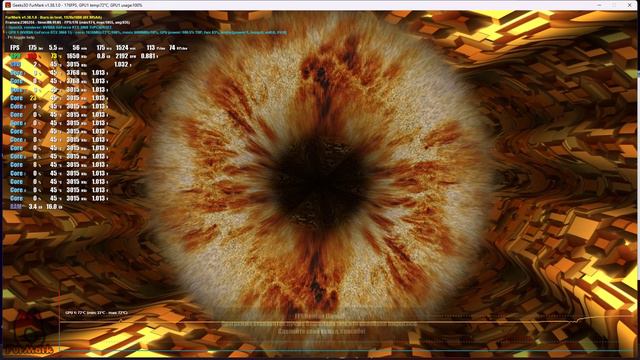
Task: Minimize the FurMark window
Action: tap(599, 5)
